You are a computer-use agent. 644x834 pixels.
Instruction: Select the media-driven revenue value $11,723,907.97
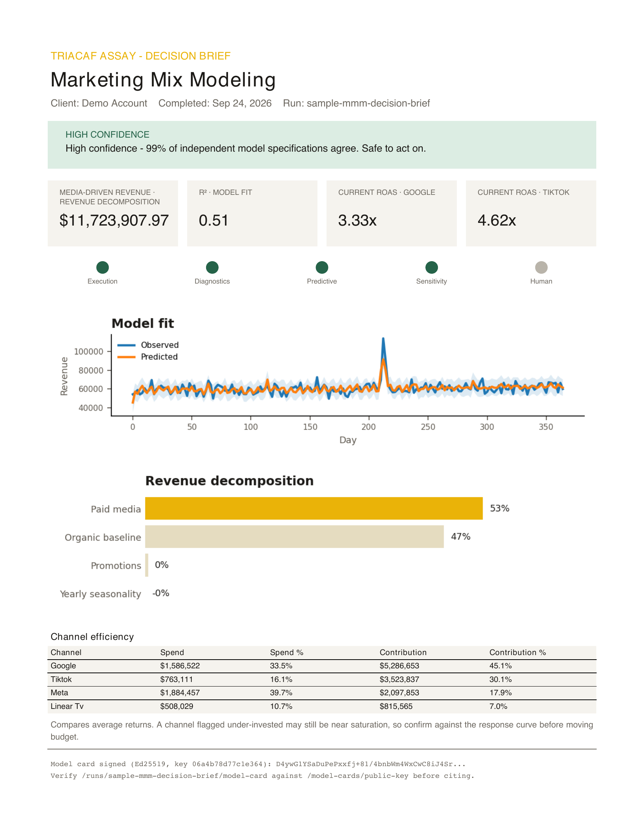[114, 221]
